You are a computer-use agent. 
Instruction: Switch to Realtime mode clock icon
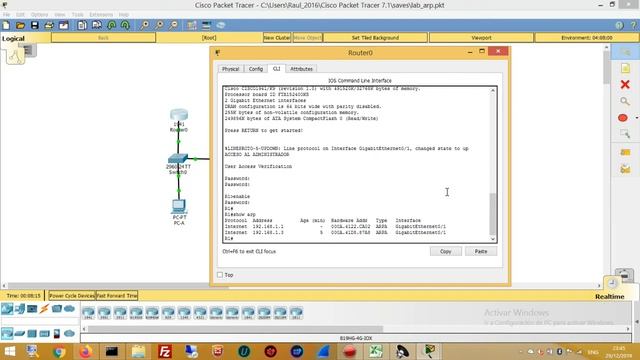(x=612, y=283)
